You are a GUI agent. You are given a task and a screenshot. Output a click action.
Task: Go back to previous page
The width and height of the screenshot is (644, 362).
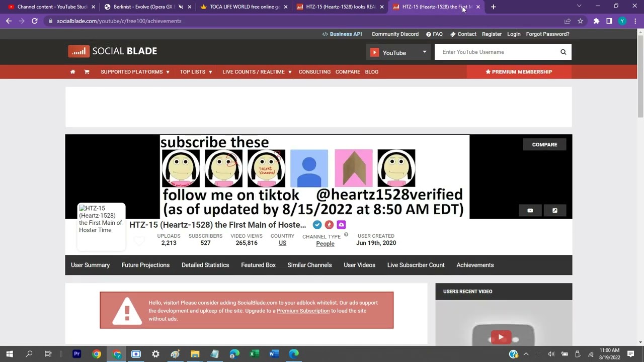click(x=9, y=21)
